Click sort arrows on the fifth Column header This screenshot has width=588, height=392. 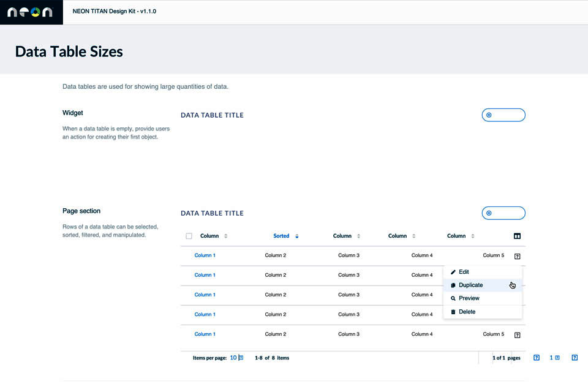[x=473, y=236]
